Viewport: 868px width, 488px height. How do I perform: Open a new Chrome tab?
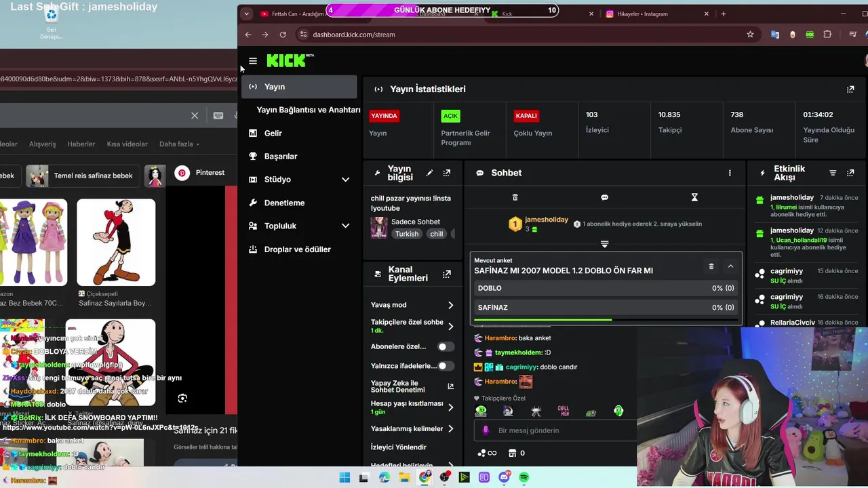pos(723,14)
